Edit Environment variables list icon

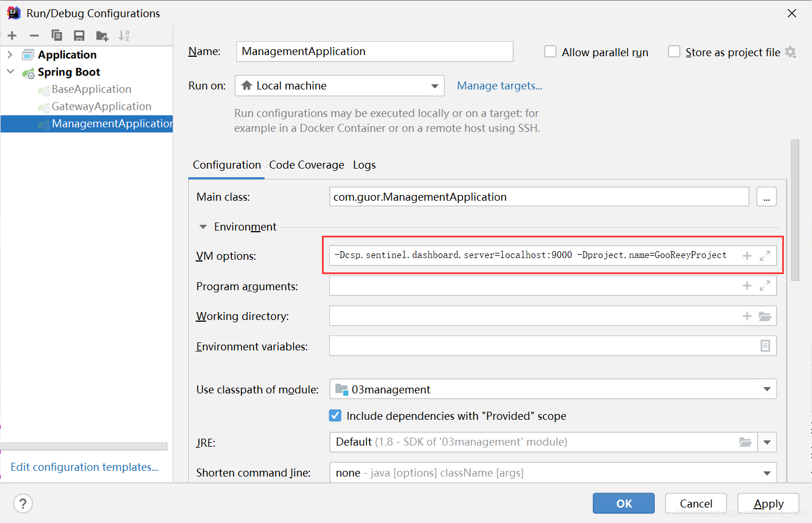pos(766,346)
